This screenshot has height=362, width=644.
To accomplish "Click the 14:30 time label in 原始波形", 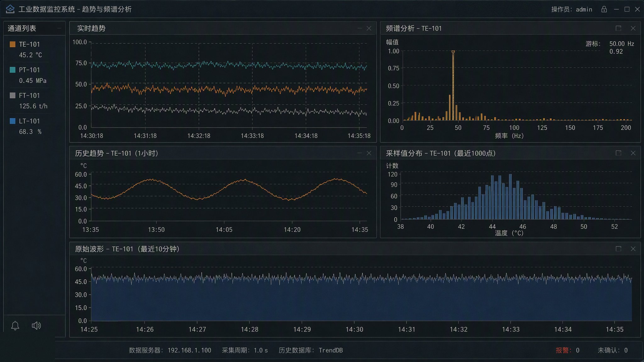I will (x=354, y=329).
